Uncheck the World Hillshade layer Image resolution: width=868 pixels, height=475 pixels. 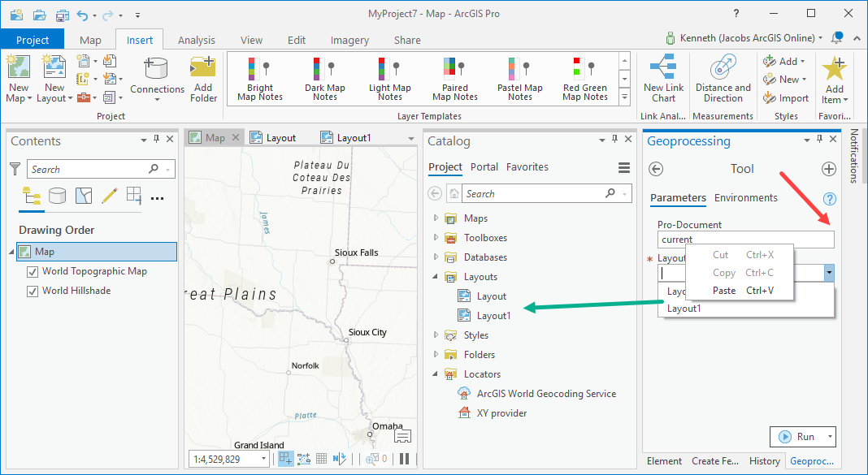[33, 290]
